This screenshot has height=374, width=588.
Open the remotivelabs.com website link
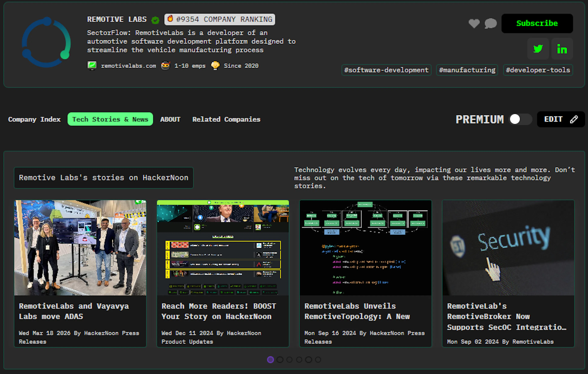point(129,65)
